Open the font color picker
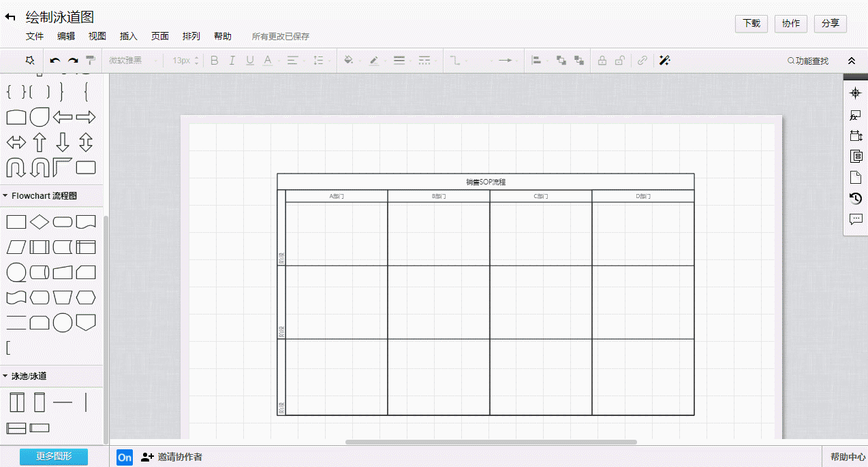868x467 pixels. pos(268,61)
